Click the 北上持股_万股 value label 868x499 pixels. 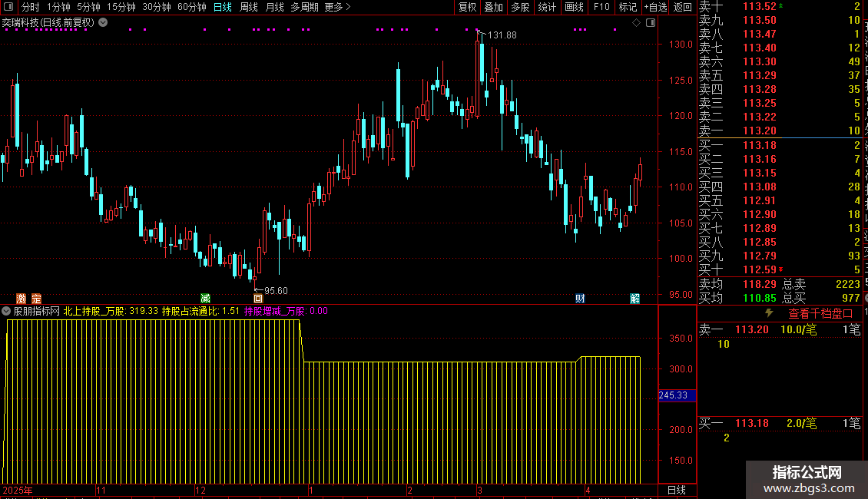point(111,311)
